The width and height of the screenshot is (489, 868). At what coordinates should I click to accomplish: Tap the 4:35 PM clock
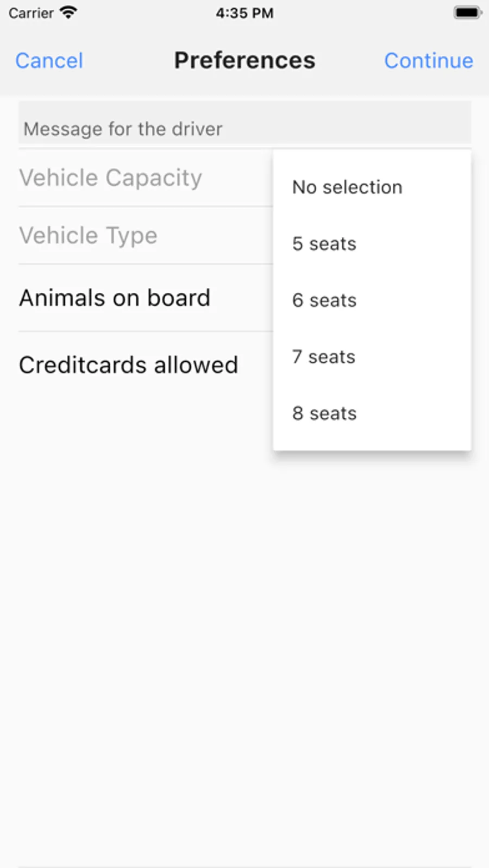(x=244, y=13)
